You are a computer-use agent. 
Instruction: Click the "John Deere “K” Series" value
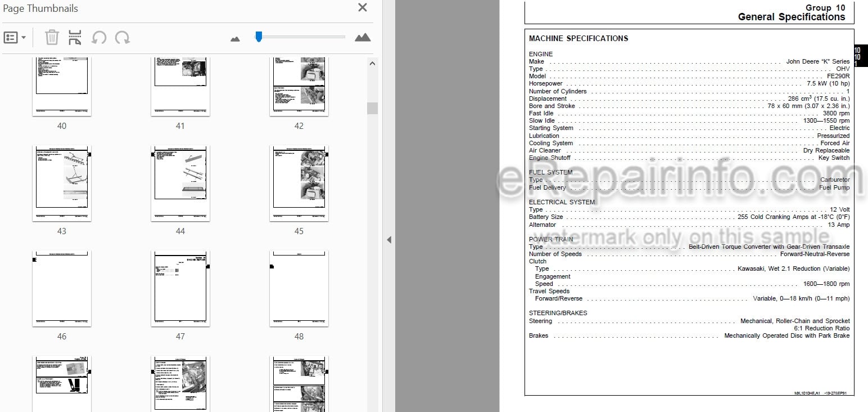(x=818, y=61)
